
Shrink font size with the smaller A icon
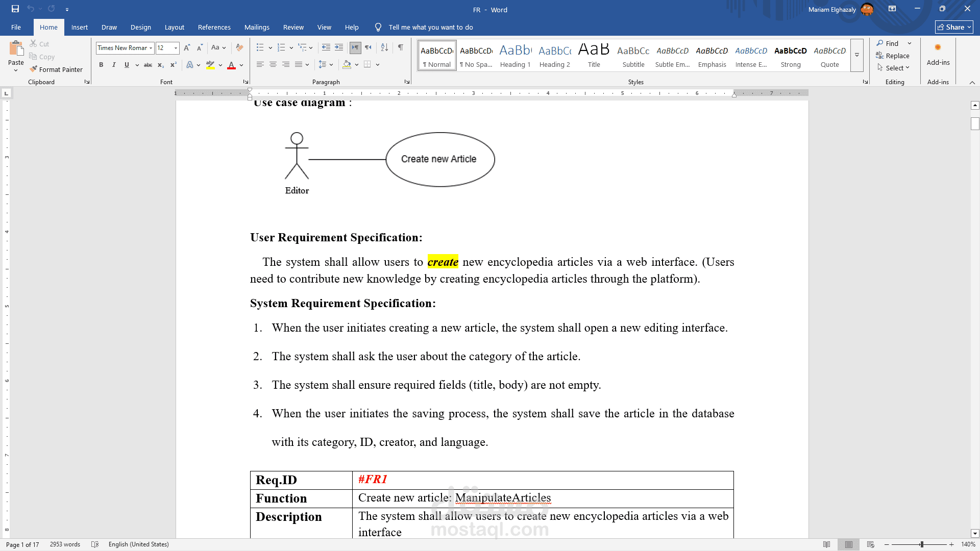200,47
